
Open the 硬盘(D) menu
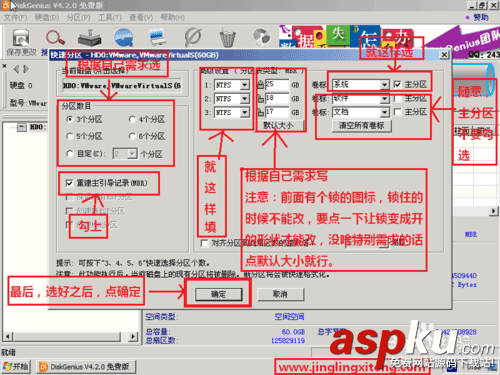click(x=47, y=17)
